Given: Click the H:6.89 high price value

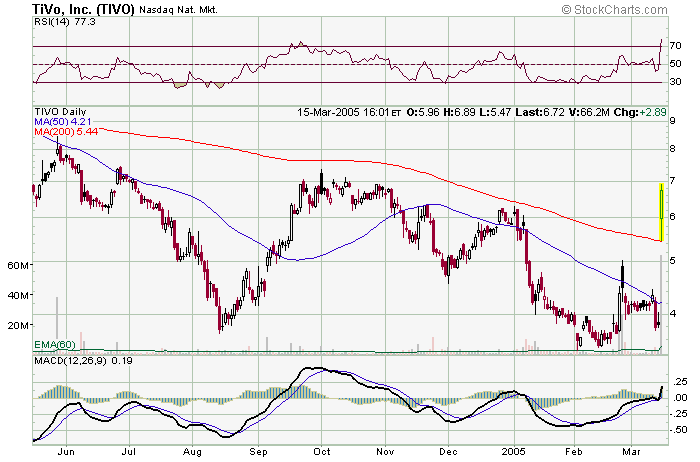Looking at the screenshot, I should click(459, 112).
